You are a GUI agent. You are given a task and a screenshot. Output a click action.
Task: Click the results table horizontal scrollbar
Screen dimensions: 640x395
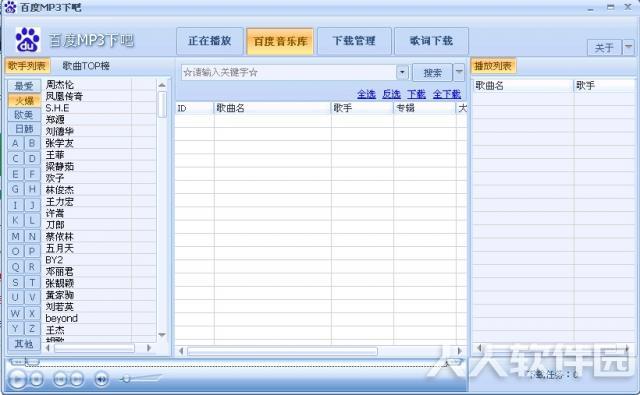click(x=282, y=351)
